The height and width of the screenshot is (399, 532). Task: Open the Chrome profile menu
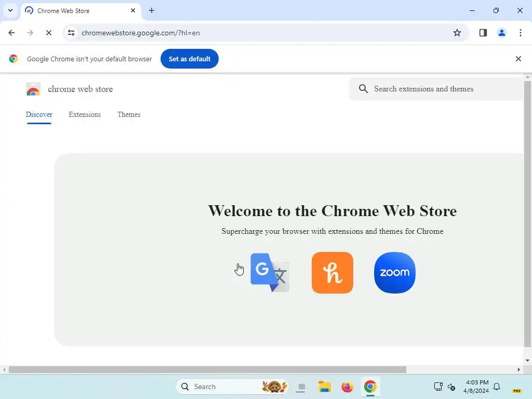501,33
